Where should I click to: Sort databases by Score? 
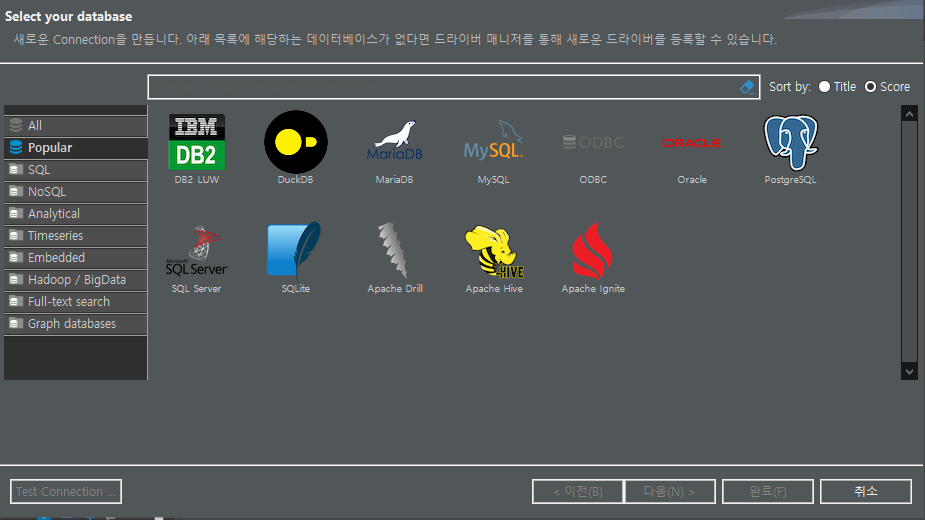click(x=887, y=87)
